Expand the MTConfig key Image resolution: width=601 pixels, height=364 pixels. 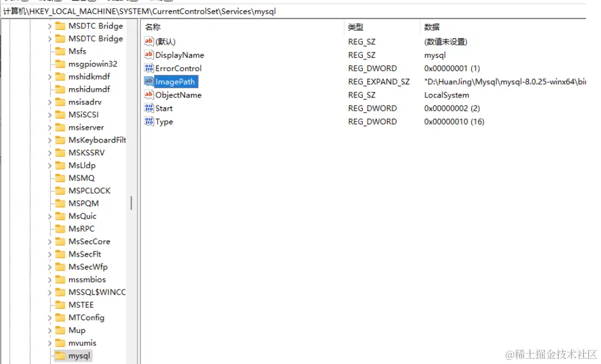pyautogui.click(x=50, y=317)
